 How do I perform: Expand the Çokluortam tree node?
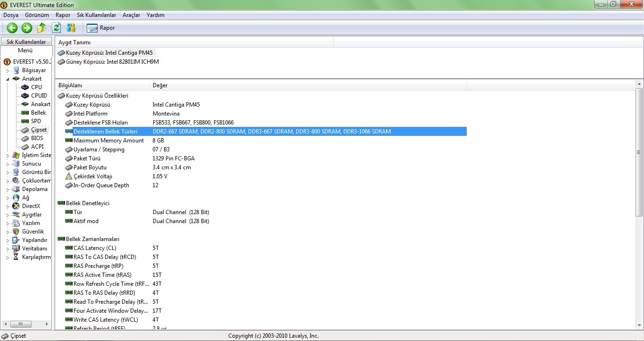[8, 181]
